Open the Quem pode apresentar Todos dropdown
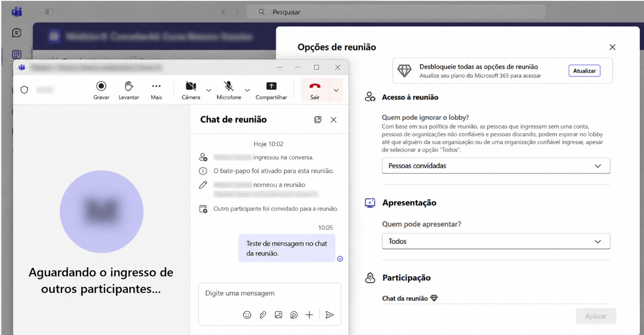The image size is (644, 335). (x=496, y=241)
